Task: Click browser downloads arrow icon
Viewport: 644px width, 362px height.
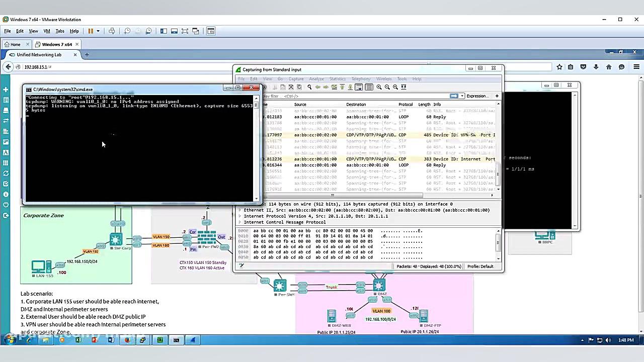Action: [x=596, y=67]
